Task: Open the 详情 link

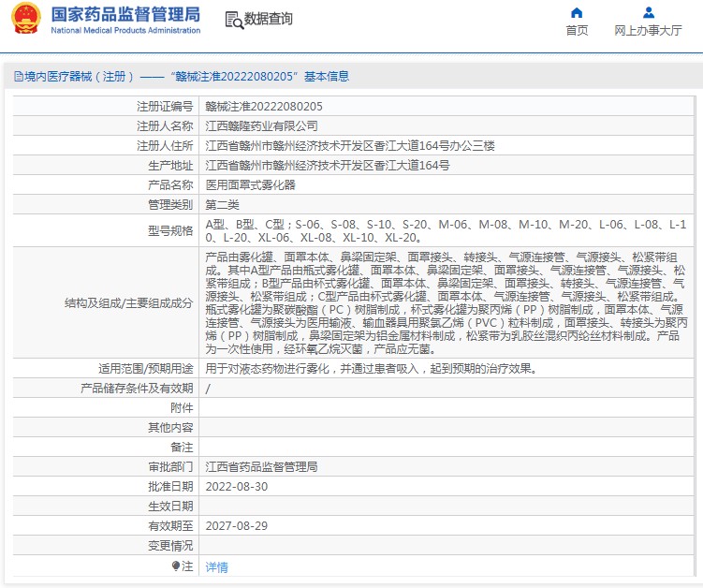Action: pyautogui.click(x=216, y=567)
